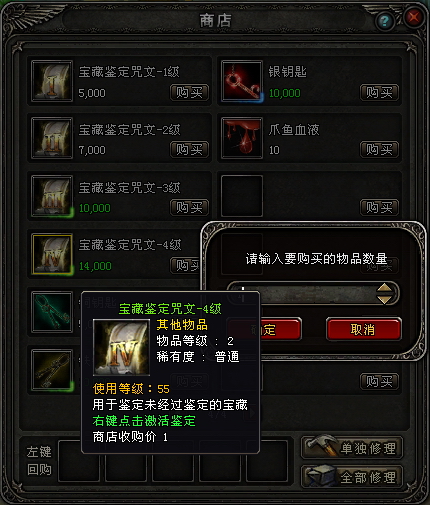
Task: Click the 全部修理 repair all button
Action: pos(352,477)
